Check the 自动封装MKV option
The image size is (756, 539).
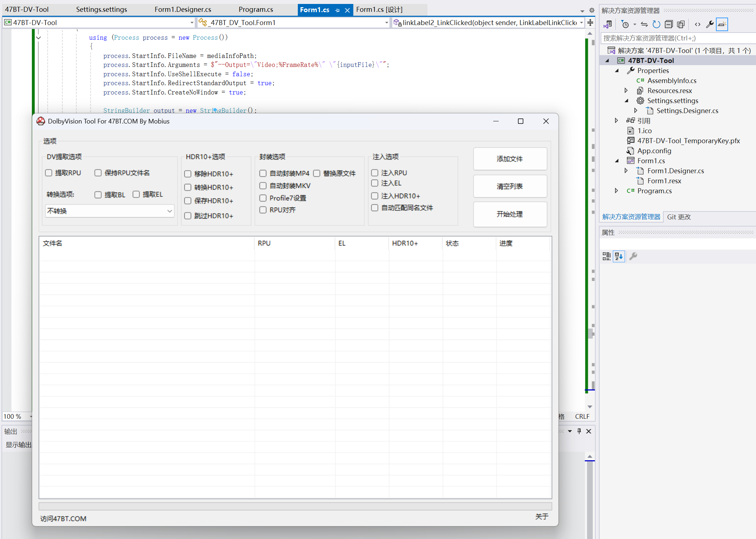(x=263, y=186)
